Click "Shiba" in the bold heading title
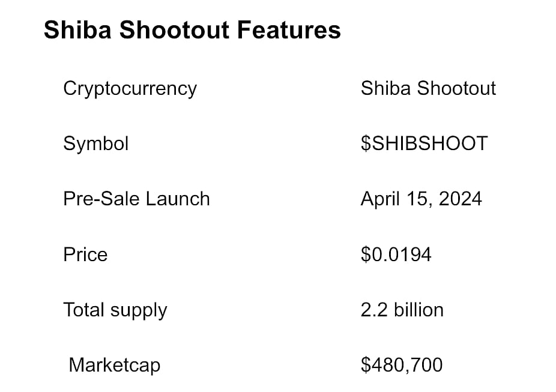 point(77,30)
